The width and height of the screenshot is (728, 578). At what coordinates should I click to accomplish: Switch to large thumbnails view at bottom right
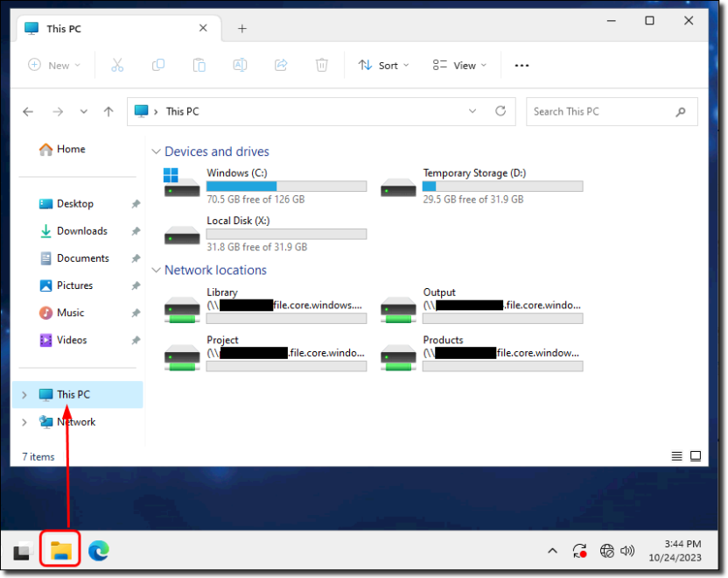[x=696, y=455]
